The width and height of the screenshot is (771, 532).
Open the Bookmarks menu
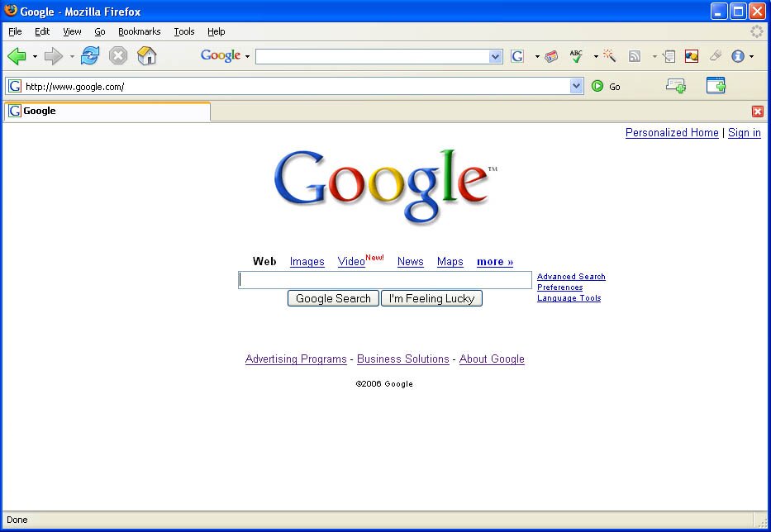[139, 31]
